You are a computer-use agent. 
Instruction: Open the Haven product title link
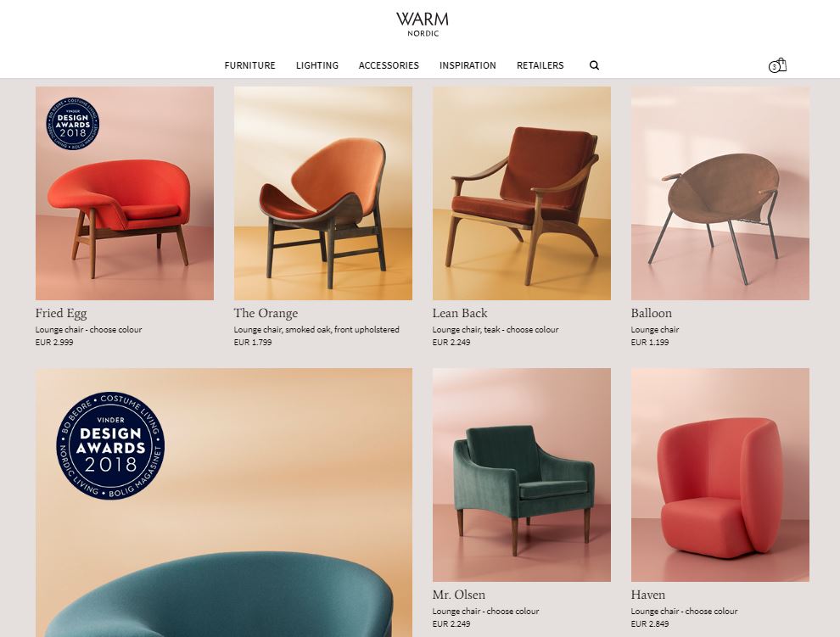pyautogui.click(x=648, y=595)
